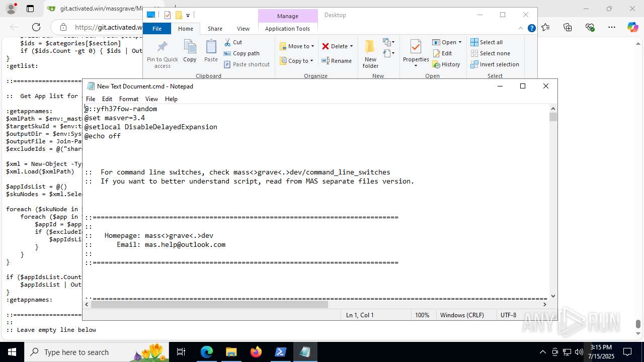
Task: Open file History from the ribbon
Action: tap(446, 64)
